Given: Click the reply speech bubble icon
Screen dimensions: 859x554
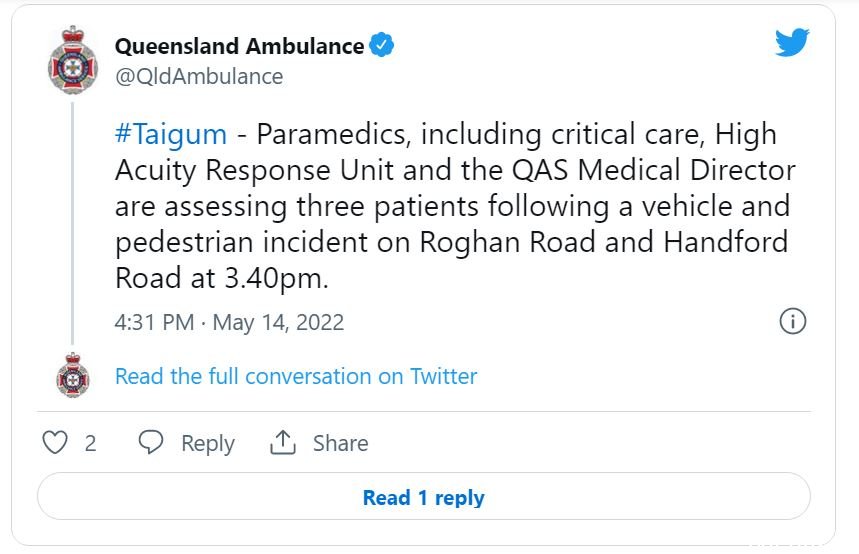Looking at the screenshot, I should tap(151, 442).
